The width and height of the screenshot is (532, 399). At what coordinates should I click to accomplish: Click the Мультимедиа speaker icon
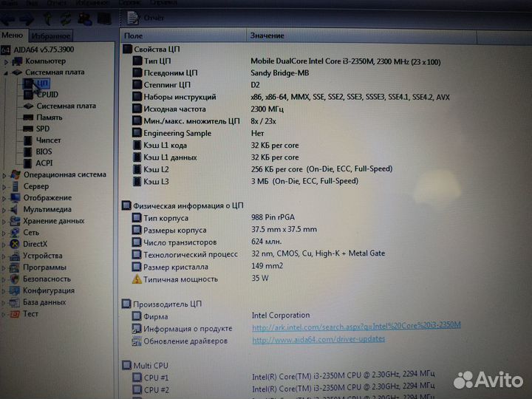click(x=14, y=209)
